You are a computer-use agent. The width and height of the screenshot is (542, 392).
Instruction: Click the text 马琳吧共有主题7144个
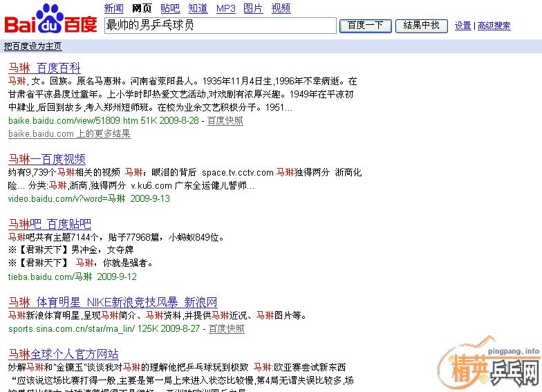coord(55,237)
